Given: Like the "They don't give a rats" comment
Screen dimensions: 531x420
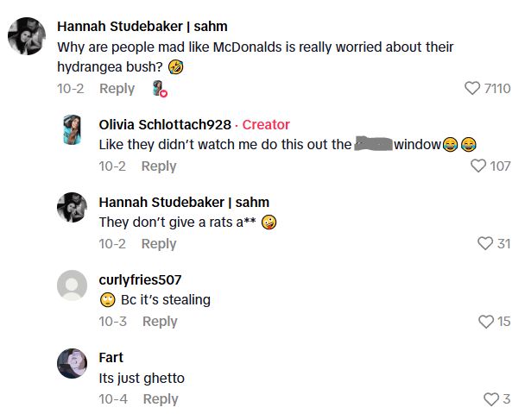Looking at the screenshot, I should (x=485, y=244).
